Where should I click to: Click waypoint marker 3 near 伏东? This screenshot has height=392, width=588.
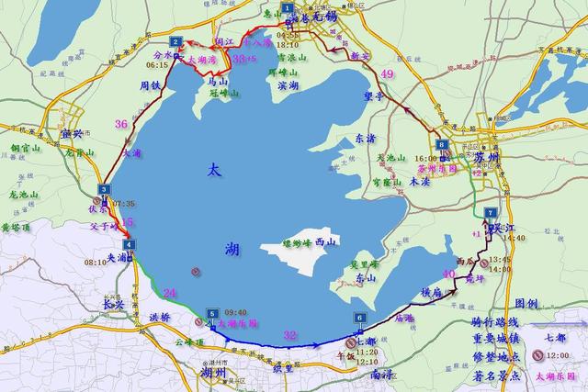click(104, 190)
